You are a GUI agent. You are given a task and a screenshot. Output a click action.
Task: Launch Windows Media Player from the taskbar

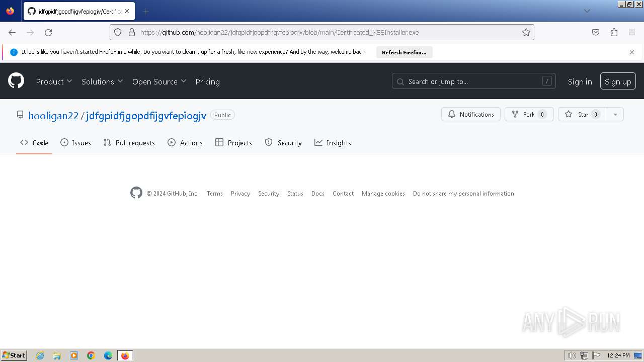click(x=74, y=355)
